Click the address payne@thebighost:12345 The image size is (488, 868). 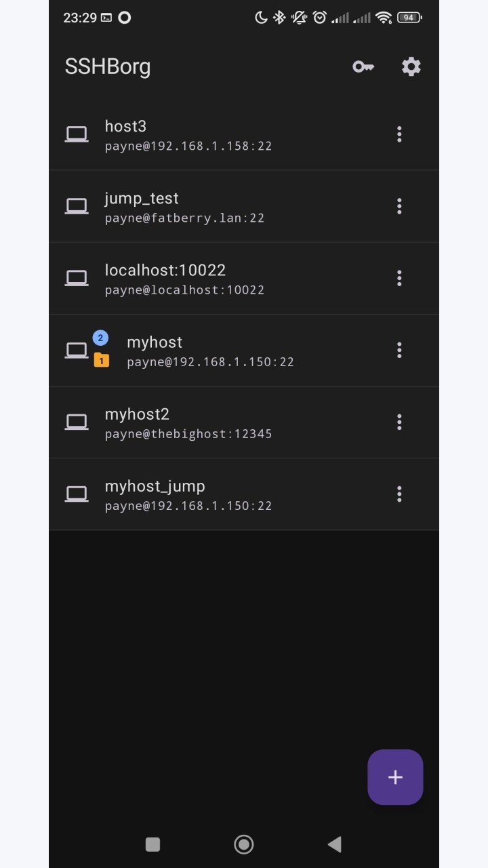[188, 433]
